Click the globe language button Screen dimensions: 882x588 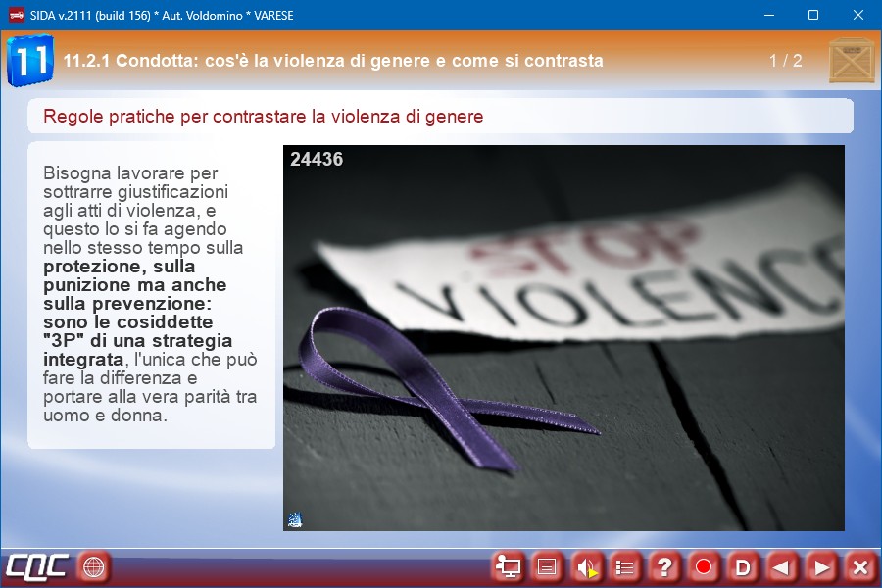pos(94,566)
